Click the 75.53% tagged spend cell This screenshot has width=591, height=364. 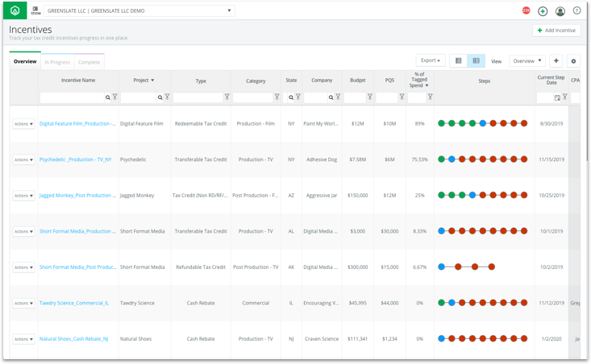click(x=419, y=159)
